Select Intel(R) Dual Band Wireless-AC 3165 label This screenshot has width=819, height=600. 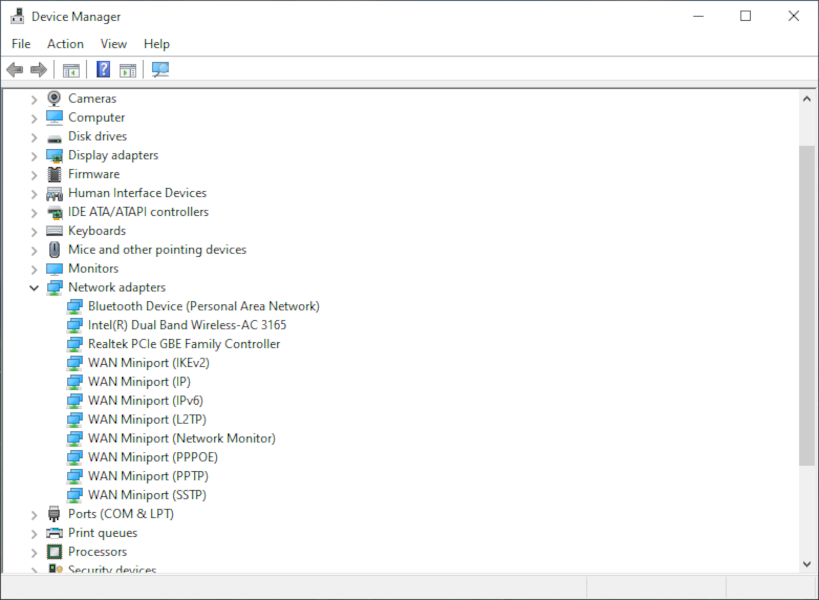(187, 325)
